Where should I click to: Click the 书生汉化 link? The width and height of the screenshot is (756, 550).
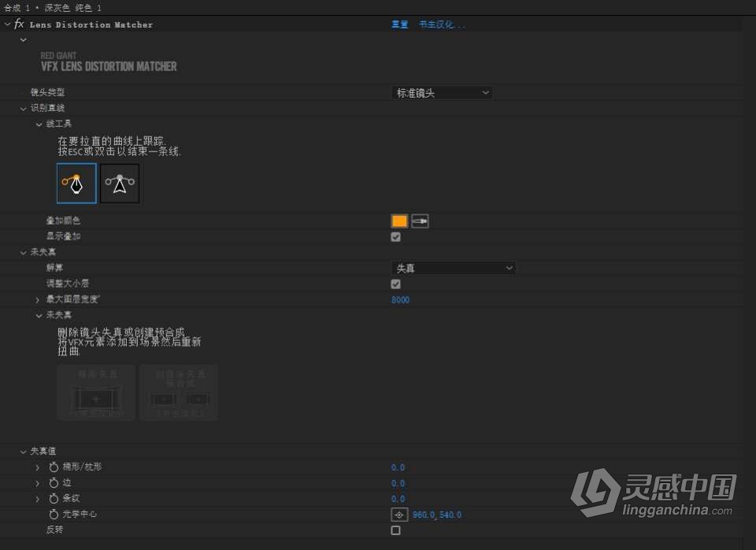(x=442, y=24)
